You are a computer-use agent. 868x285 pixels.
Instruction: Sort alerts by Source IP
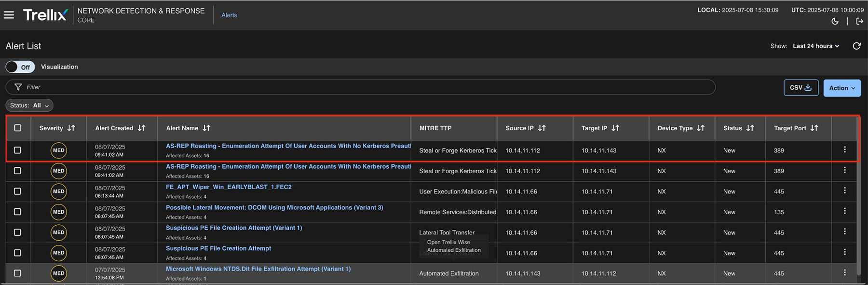[x=542, y=128]
